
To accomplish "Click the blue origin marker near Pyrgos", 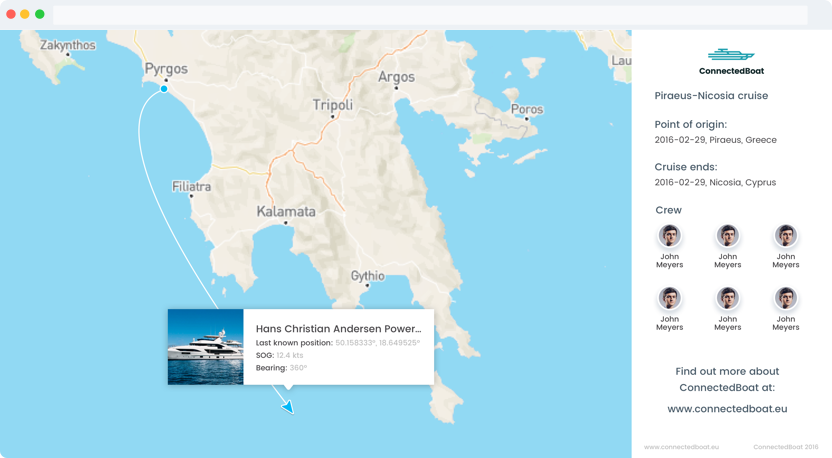I will 164,89.
